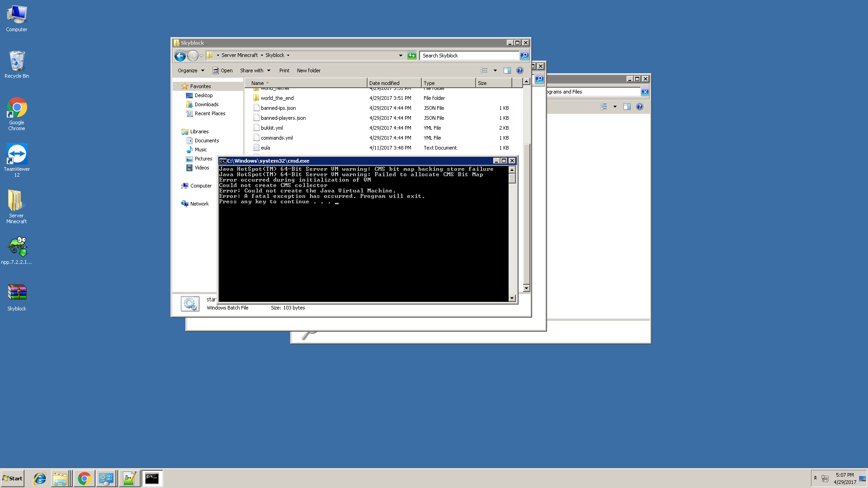The height and width of the screenshot is (488, 868).
Task: Open Recycle Bin on desktop
Action: point(17,65)
